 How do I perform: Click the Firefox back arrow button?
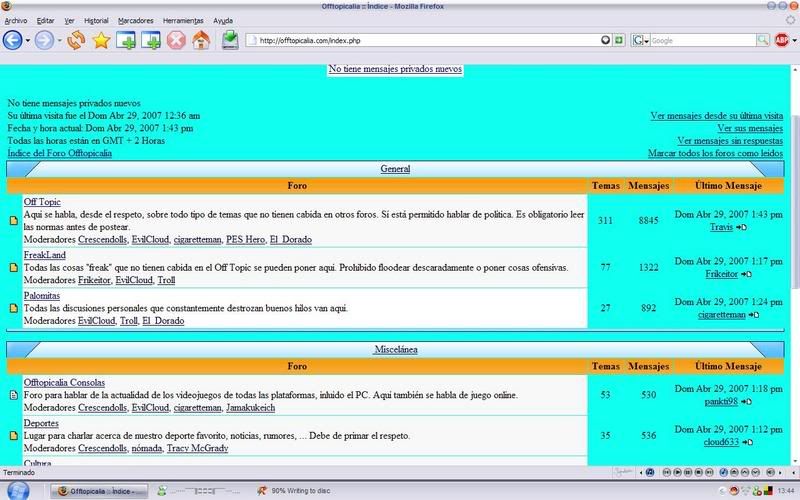click(x=13, y=41)
